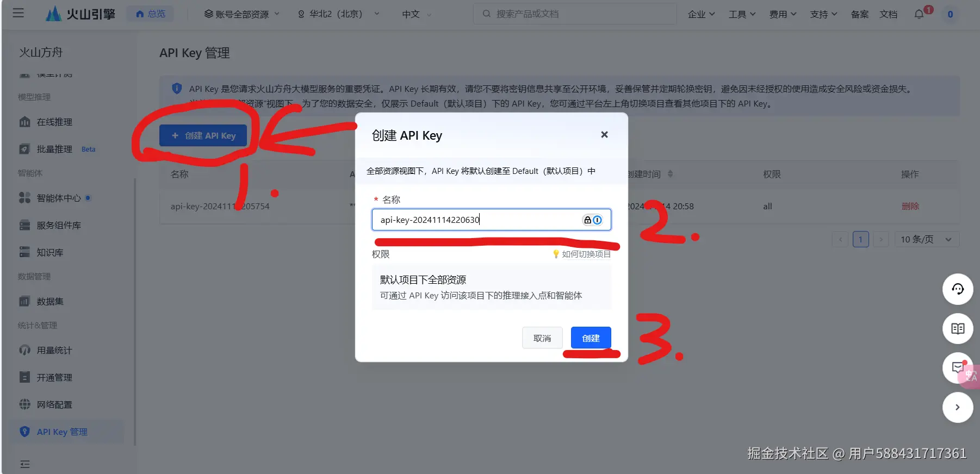Screen dimensions: 980x474
Task: Collapse the sidebar with the bottom toggle icon
Action: (x=24, y=464)
